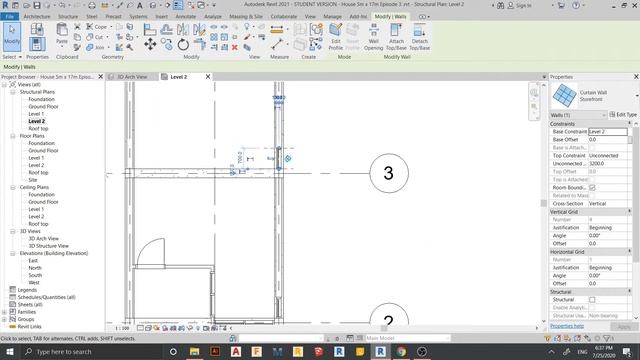Open the Properties help link
This screenshot has width=640, height=360.
coord(567,326)
